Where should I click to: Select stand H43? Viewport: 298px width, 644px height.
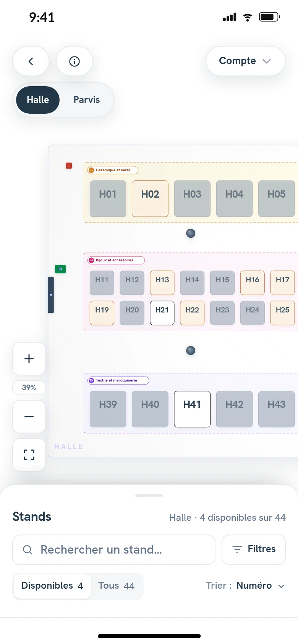pyautogui.click(x=277, y=409)
